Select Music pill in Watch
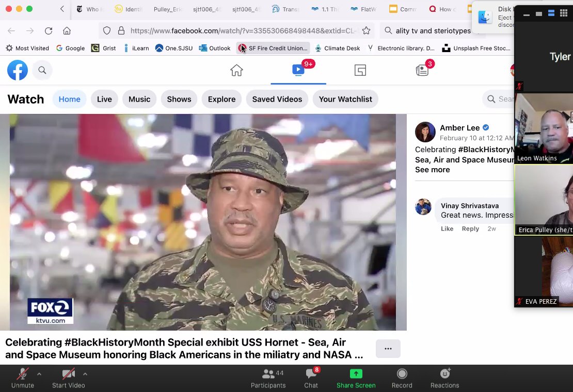Image resolution: width=573 pixels, height=392 pixels. click(139, 99)
